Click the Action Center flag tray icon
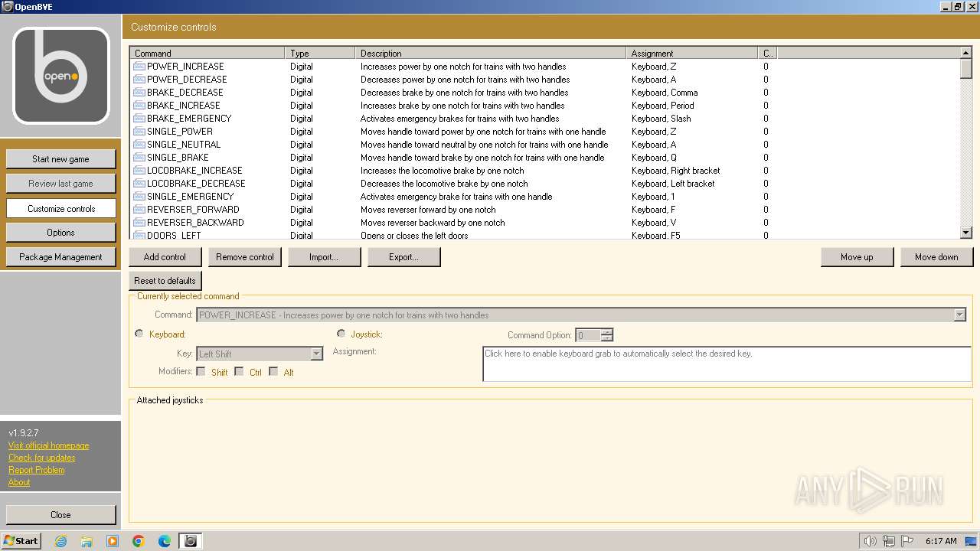The width and height of the screenshot is (980, 551). pyautogui.click(x=906, y=541)
